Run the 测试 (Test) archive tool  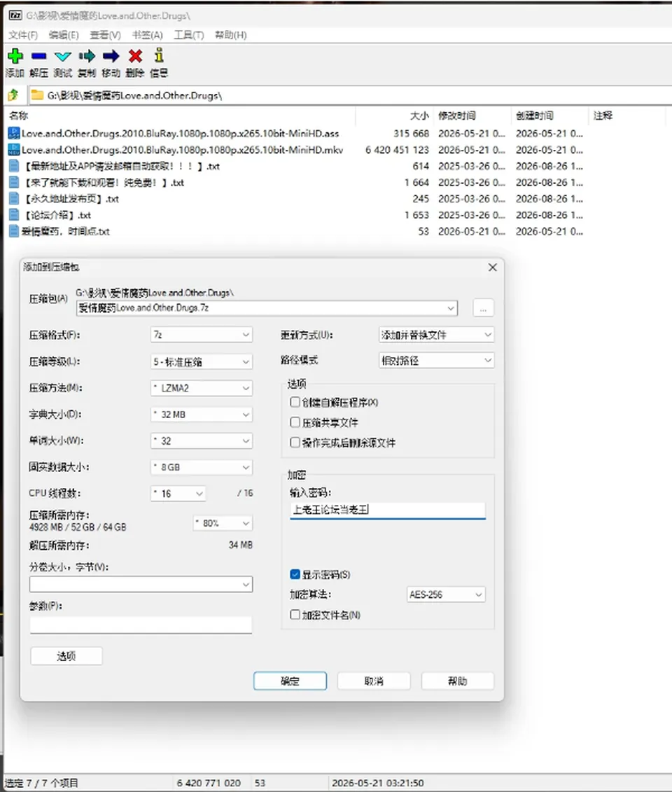(x=63, y=56)
